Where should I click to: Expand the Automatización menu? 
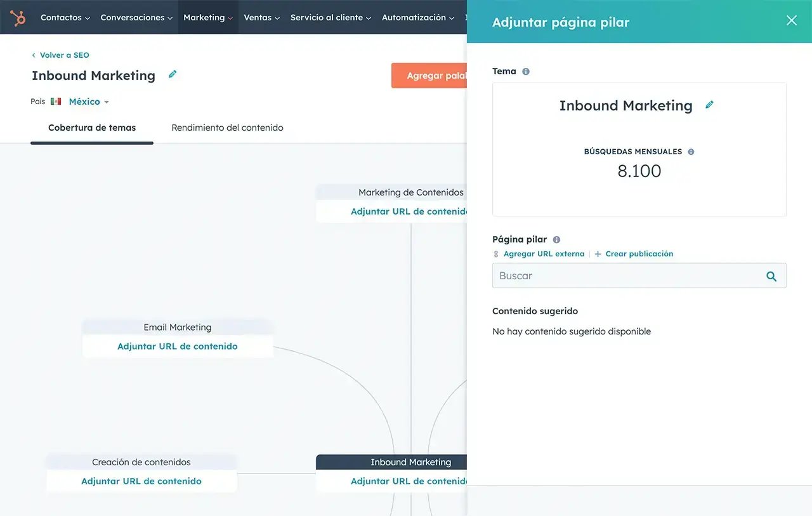[x=417, y=18]
